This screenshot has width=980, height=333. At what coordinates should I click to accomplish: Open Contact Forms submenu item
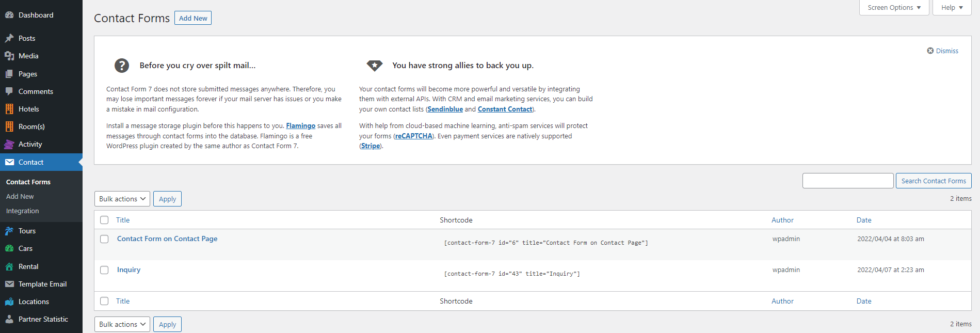(28, 182)
